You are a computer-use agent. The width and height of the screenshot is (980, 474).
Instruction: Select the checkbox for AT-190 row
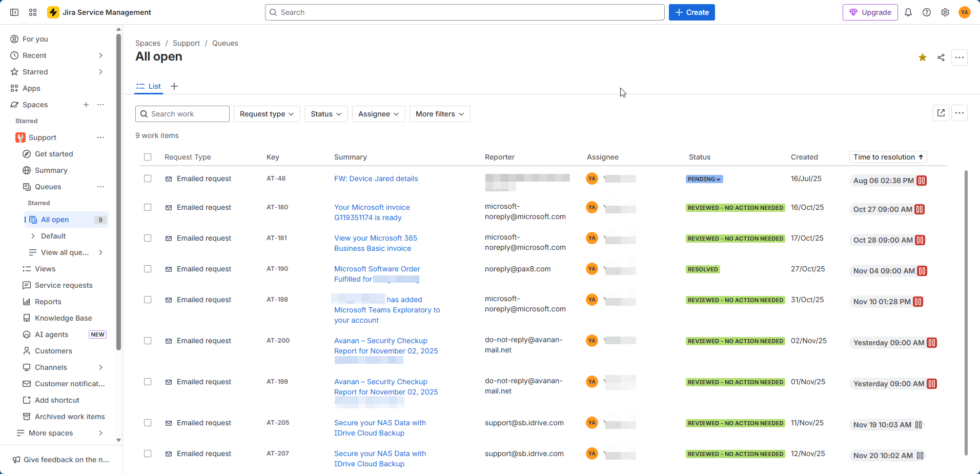pyautogui.click(x=148, y=269)
